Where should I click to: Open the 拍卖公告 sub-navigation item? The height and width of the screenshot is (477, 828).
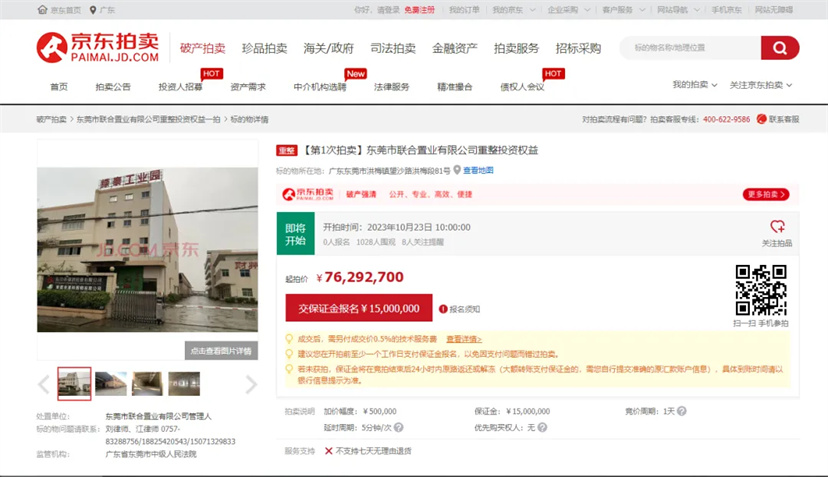113,87
